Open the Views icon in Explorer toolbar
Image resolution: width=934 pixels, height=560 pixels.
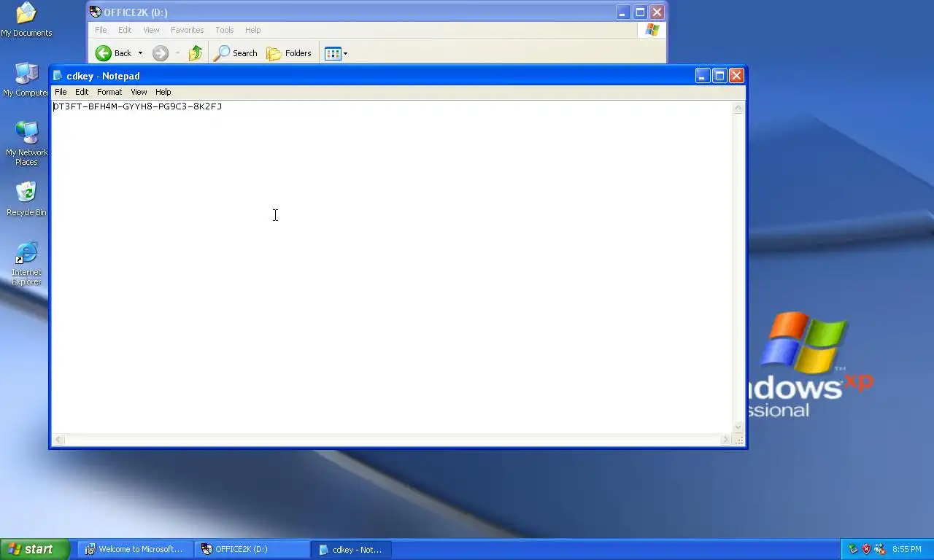333,53
